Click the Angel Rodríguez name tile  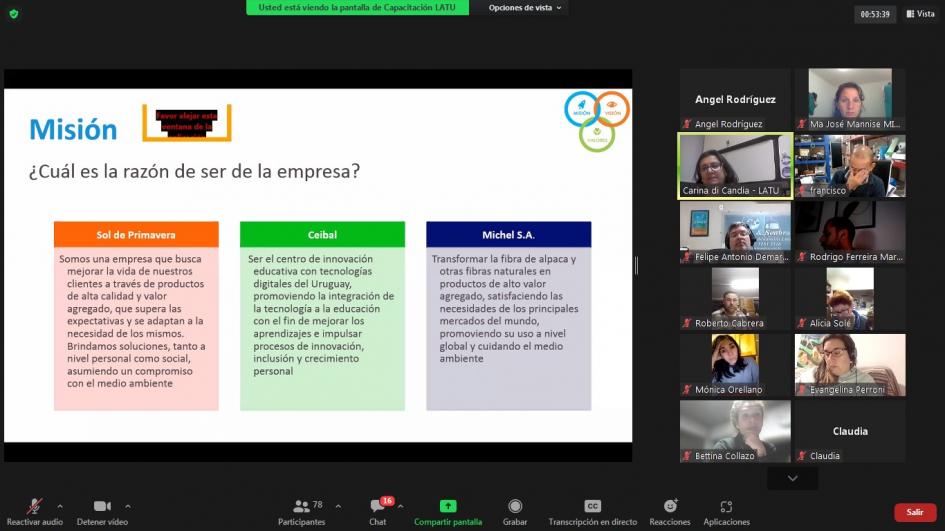point(735,99)
